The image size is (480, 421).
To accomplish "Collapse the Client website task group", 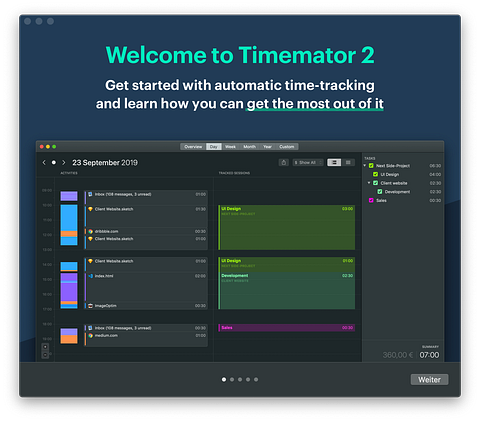I will pyautogui.click(x=369, y=183).
